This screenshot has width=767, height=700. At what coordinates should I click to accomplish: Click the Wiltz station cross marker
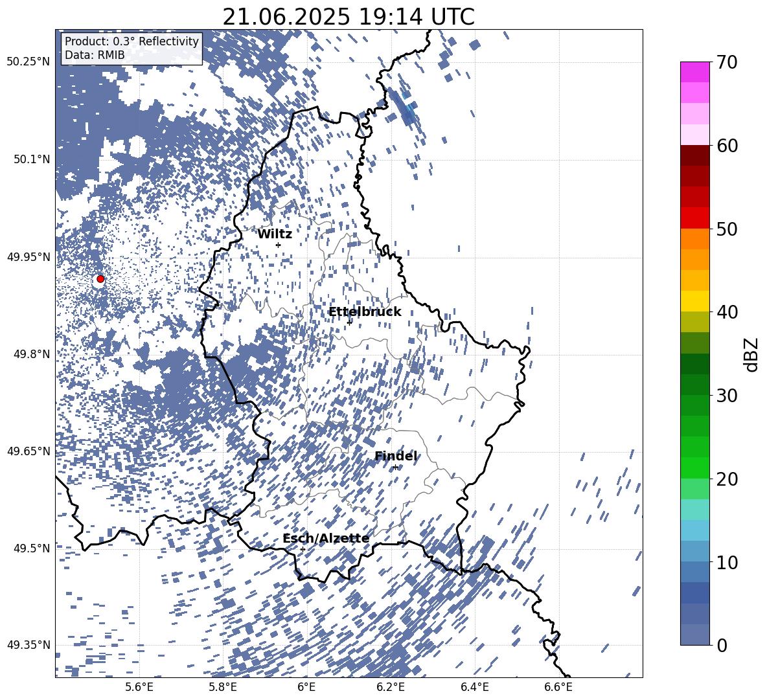coord(279,245)
